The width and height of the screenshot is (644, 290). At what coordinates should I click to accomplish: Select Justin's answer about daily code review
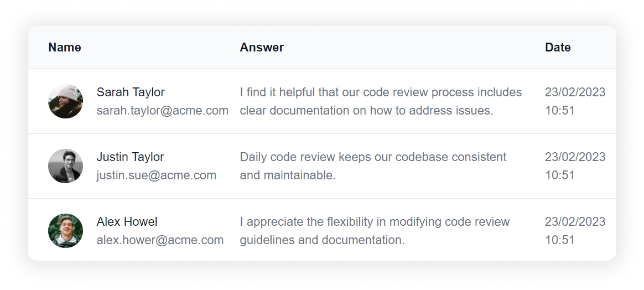point(373,166)
